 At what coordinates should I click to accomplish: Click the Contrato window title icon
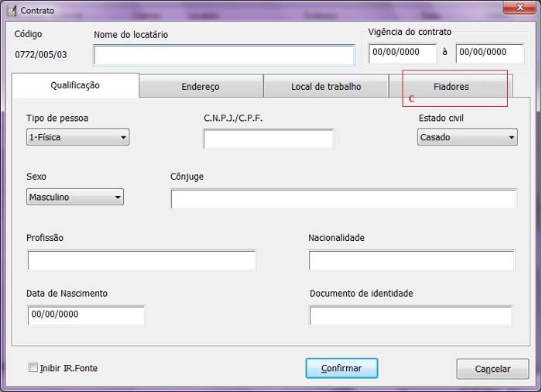pos(11,10)
